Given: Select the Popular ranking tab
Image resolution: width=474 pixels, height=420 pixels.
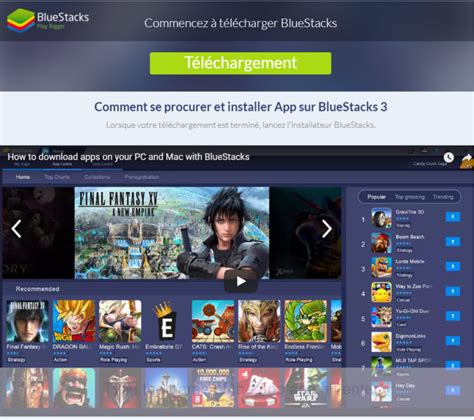Looking at the screenshot, I should click(x=376, y=197).
